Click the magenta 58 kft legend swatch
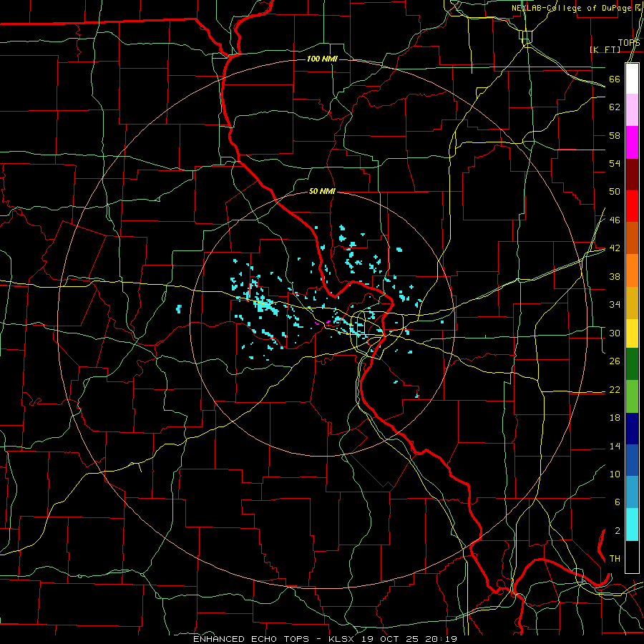Viewport: 644px width, 644px height. tap(632, 142)
